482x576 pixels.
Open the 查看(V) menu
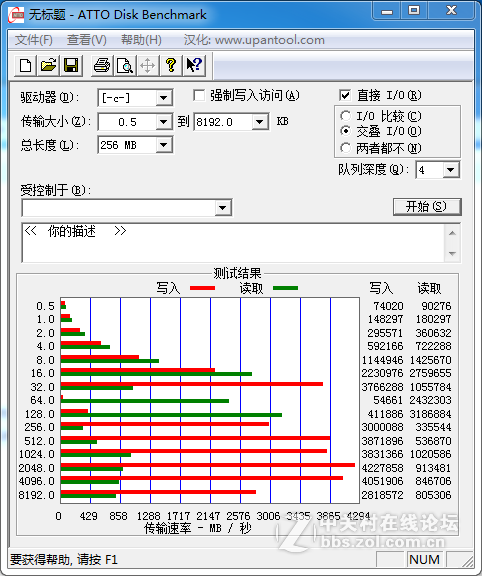[x=87, y=40]
